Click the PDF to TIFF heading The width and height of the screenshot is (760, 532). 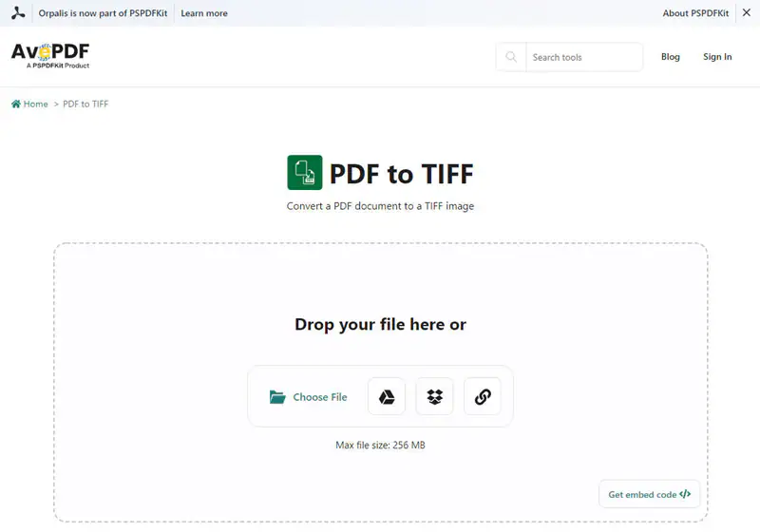(x=401, y=174)
